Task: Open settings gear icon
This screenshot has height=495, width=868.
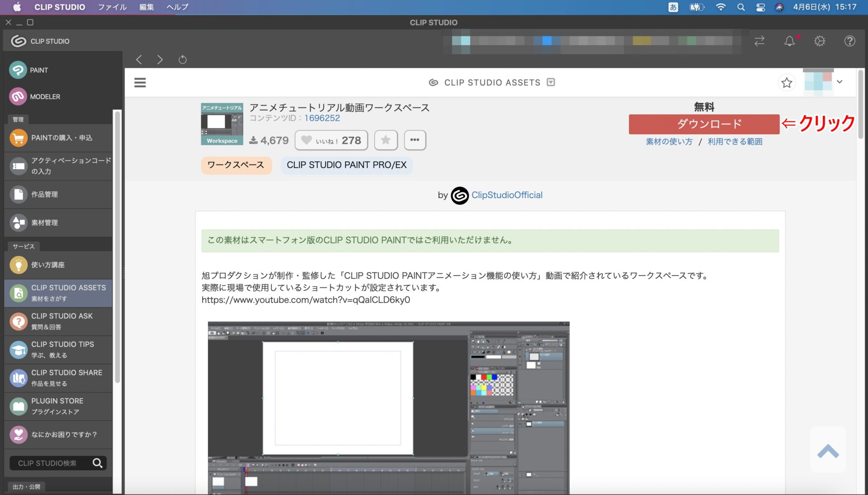Action: (820, 41)
